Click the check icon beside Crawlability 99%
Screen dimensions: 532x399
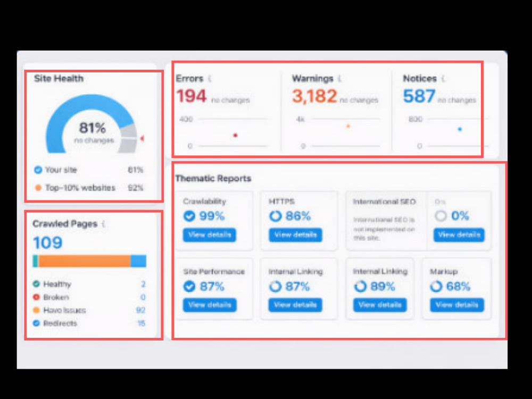[189, 216]
